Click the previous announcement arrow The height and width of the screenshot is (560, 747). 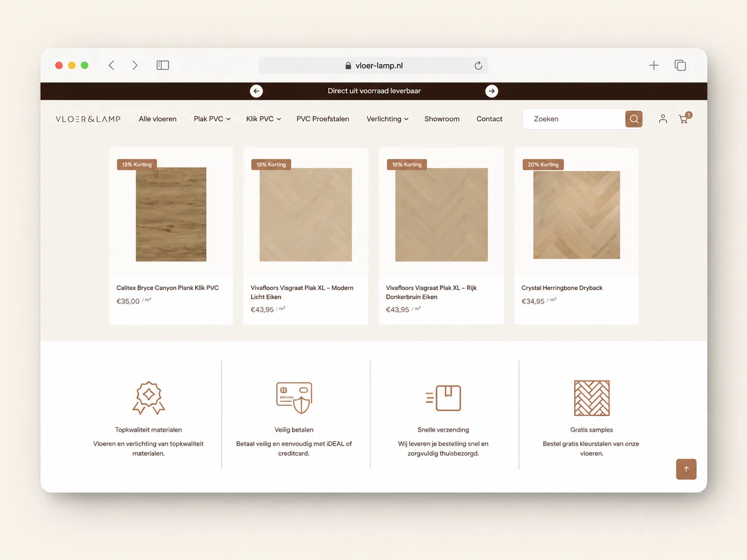(x=256, y=91)
